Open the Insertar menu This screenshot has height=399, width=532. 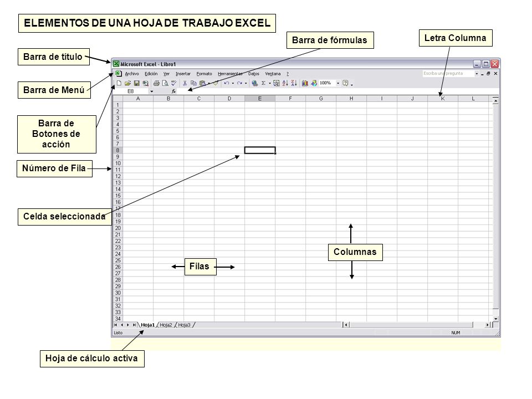click(183, 74)
